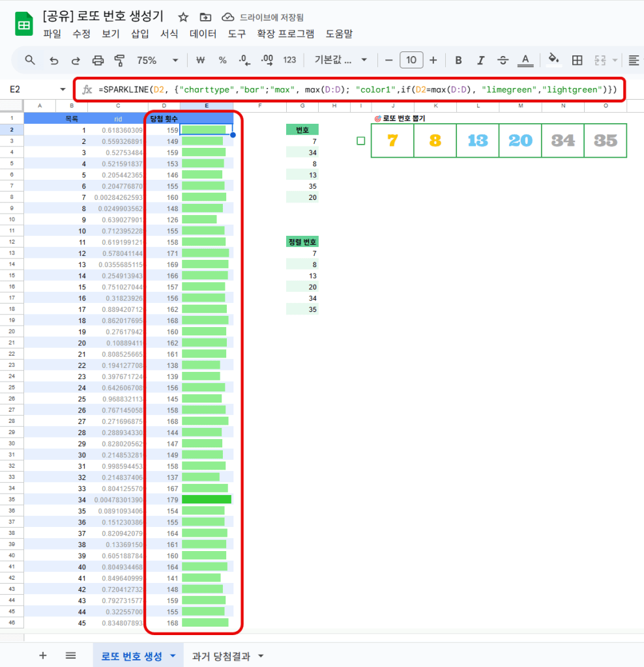This screenshot has height=667, width=644.
Task: Open the name box cell dropdown arrow
Action: [63, 89]
